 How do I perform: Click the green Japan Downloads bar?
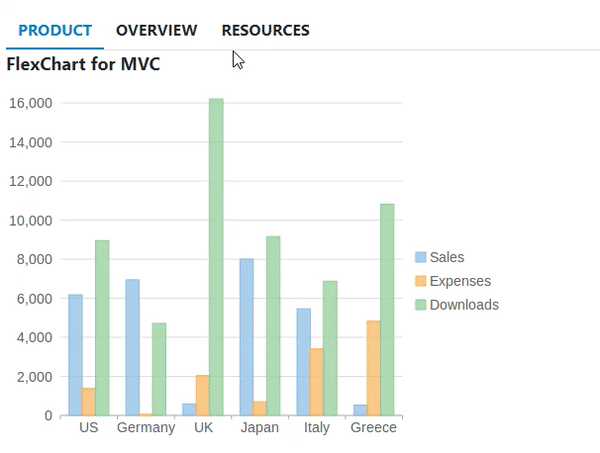pos(273,326)
